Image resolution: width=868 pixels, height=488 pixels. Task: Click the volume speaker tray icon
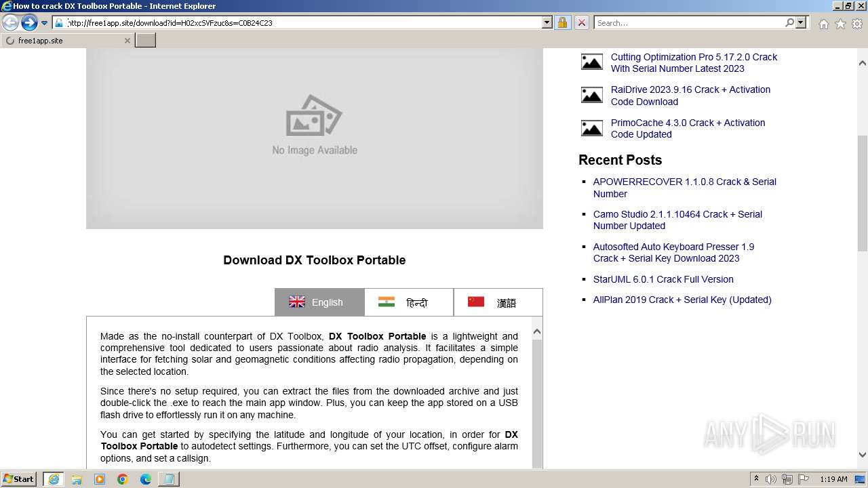pyautogui.click(x=771, y=479)
